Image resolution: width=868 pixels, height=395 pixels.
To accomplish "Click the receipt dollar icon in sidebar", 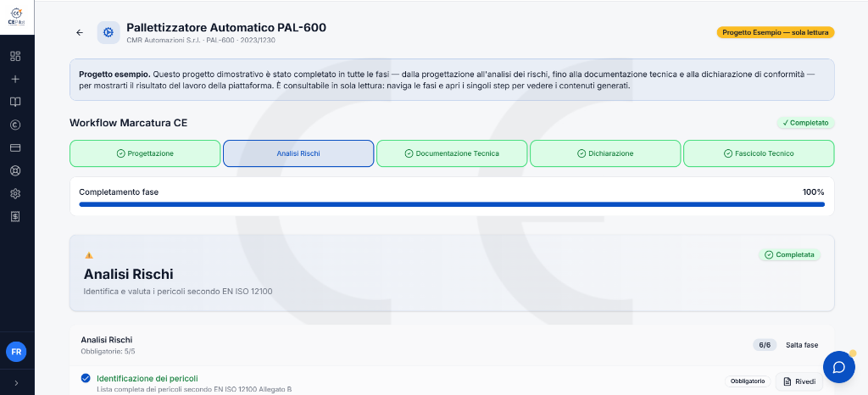I will [15, 216].
